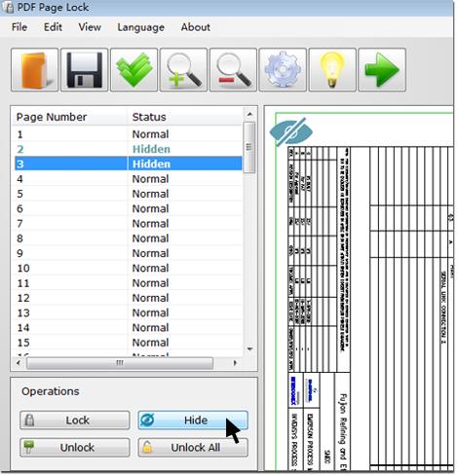
Task: Open the Edit menu
Action: pyautogui.click(x=53, y=27)
